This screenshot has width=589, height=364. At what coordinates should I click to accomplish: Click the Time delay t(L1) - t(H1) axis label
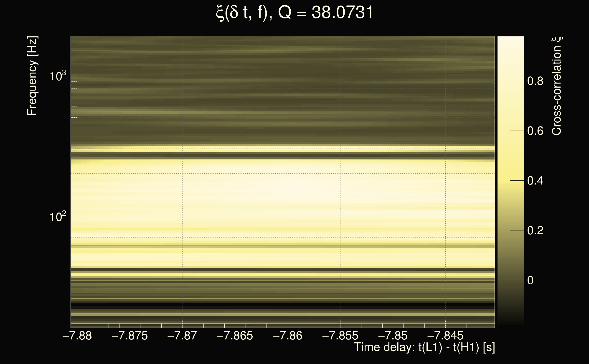(424, 347)
